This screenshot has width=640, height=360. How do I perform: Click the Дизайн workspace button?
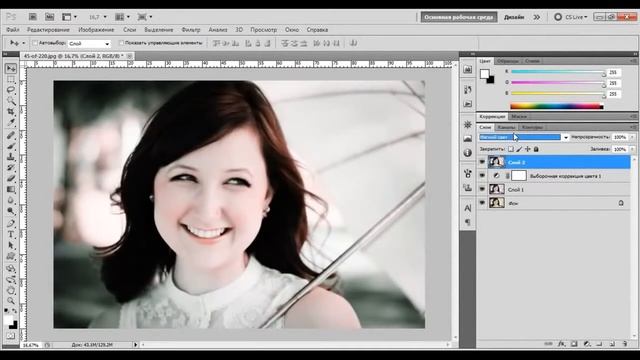tap(514, 17)
